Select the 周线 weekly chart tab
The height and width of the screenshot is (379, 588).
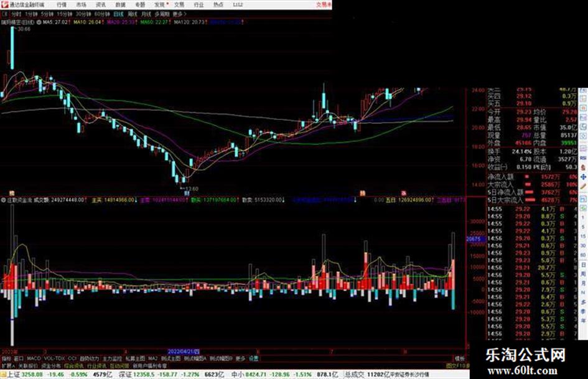133,14
